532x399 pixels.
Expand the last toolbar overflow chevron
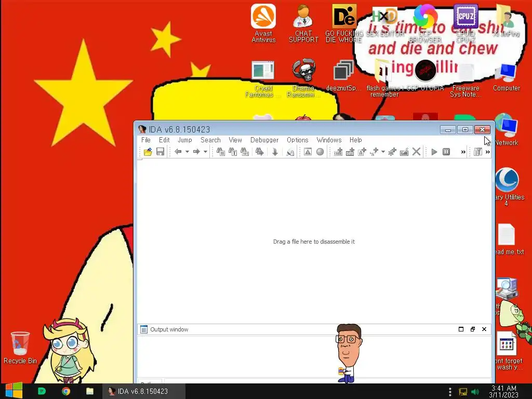(x=487, y=152)
